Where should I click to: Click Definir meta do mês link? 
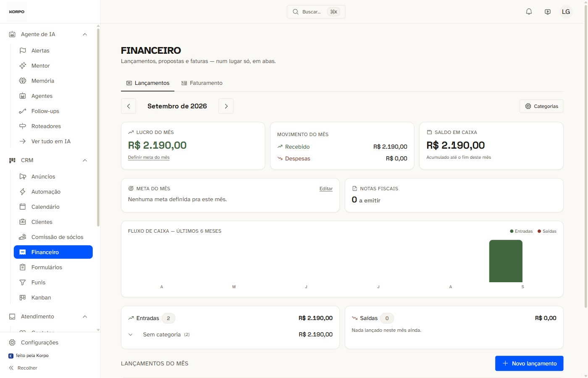[149, 157]
